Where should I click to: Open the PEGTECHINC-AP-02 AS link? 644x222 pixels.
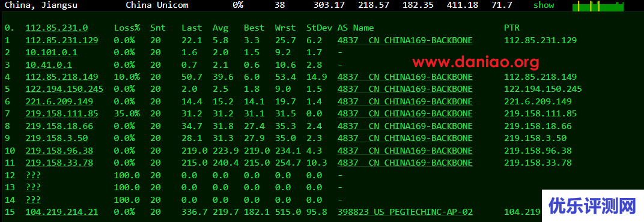pos(405,212)
